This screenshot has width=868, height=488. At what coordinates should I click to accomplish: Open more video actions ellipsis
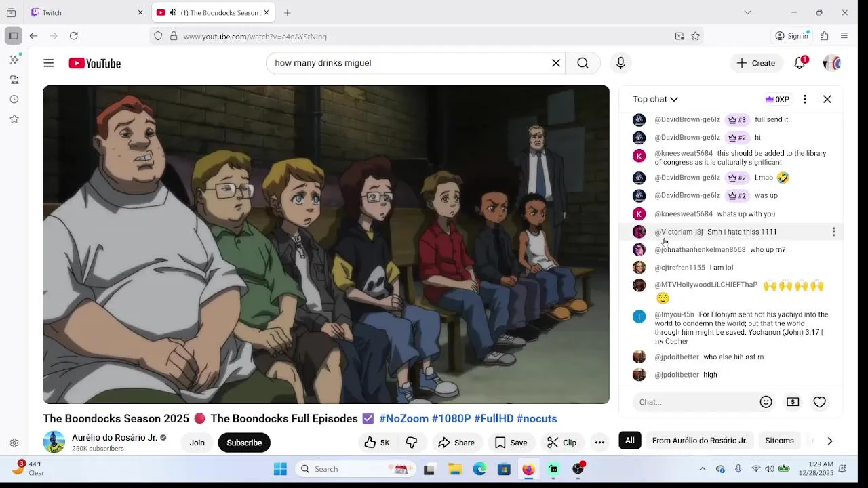599,443
